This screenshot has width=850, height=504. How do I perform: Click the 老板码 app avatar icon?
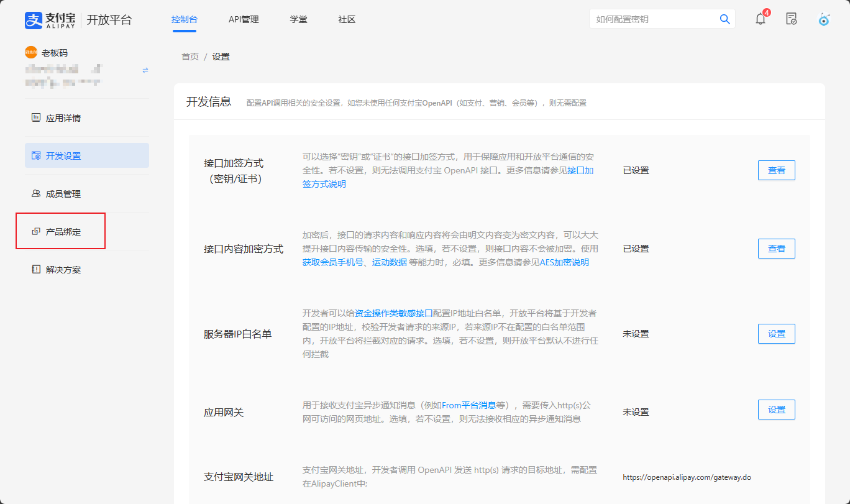click(31, 53)
